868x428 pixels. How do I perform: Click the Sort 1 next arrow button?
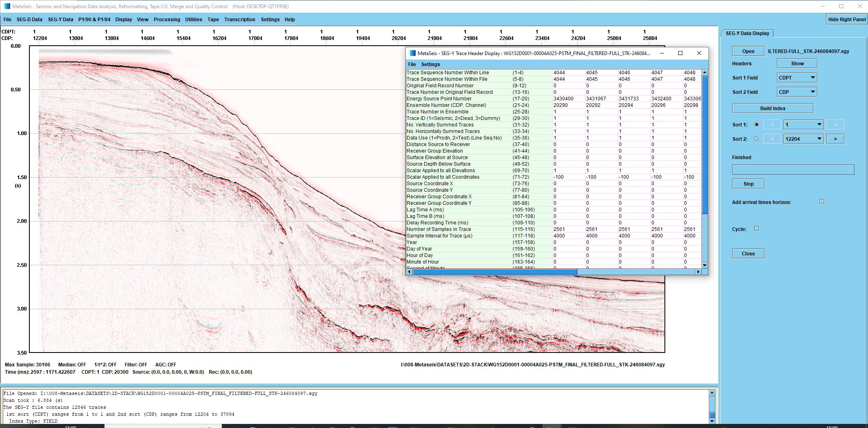tap(835, 125)
